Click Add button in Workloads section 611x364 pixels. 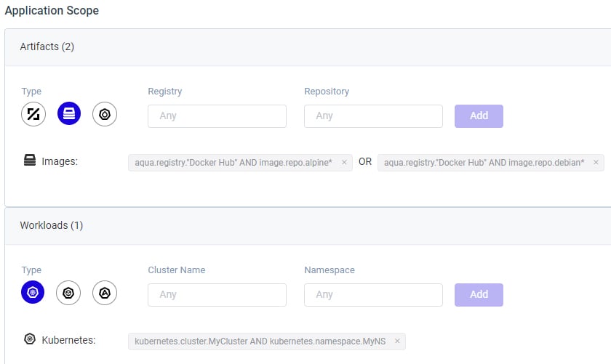479,295
